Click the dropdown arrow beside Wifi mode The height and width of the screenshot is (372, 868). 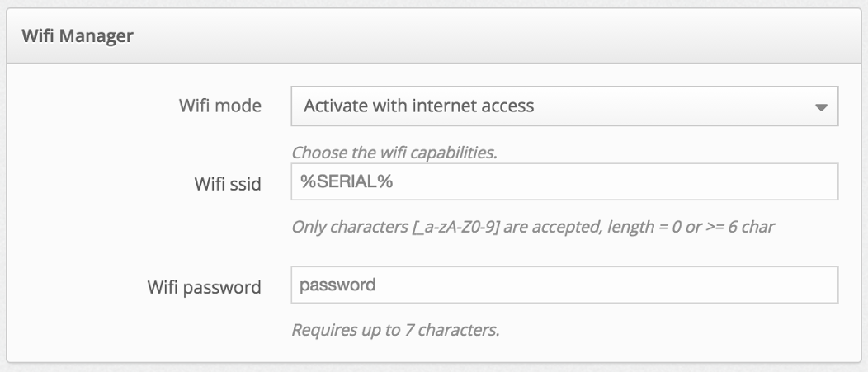coord(820,107)
